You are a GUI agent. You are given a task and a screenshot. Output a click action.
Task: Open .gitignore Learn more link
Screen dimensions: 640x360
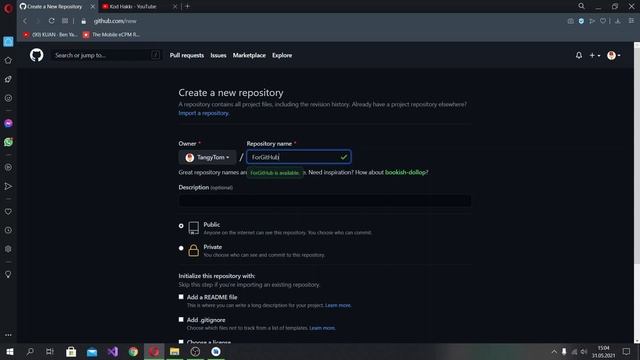click(x=322, y=328)
